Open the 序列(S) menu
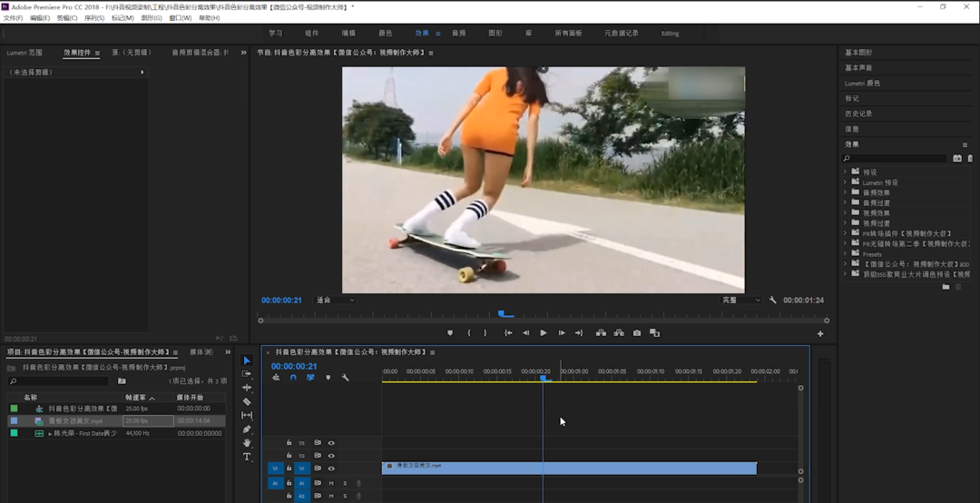The width and height of the screenshot is (980, 503). [x=93, y=18]
